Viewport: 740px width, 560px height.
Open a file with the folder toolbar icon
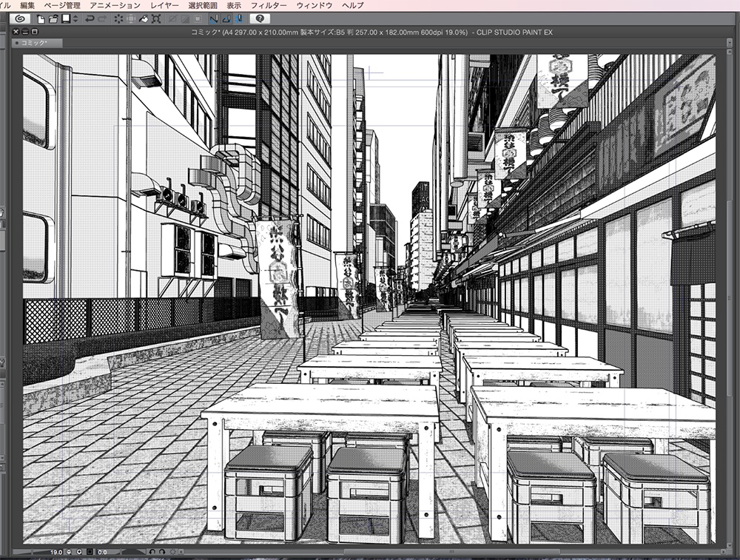click(x=53, y=19)
